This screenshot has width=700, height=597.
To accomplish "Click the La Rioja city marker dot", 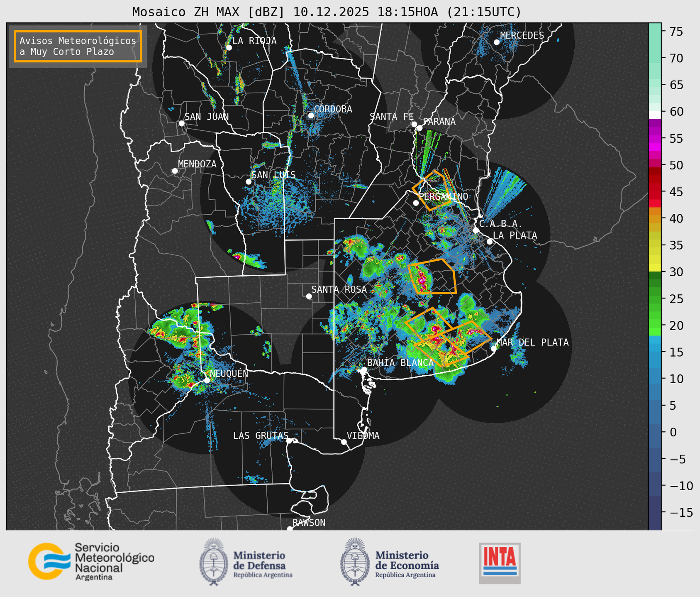I will coord(229,48).
